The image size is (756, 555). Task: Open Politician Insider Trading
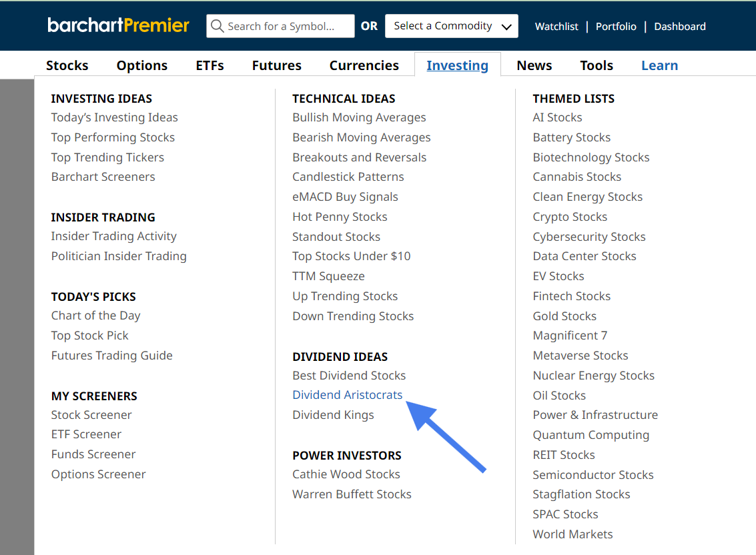click(119, 256)
